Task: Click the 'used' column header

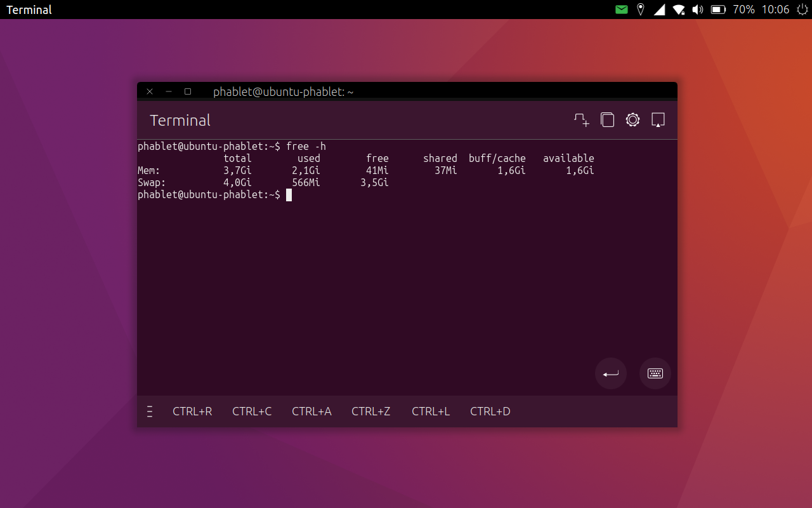Action: [x=309, y=158]
